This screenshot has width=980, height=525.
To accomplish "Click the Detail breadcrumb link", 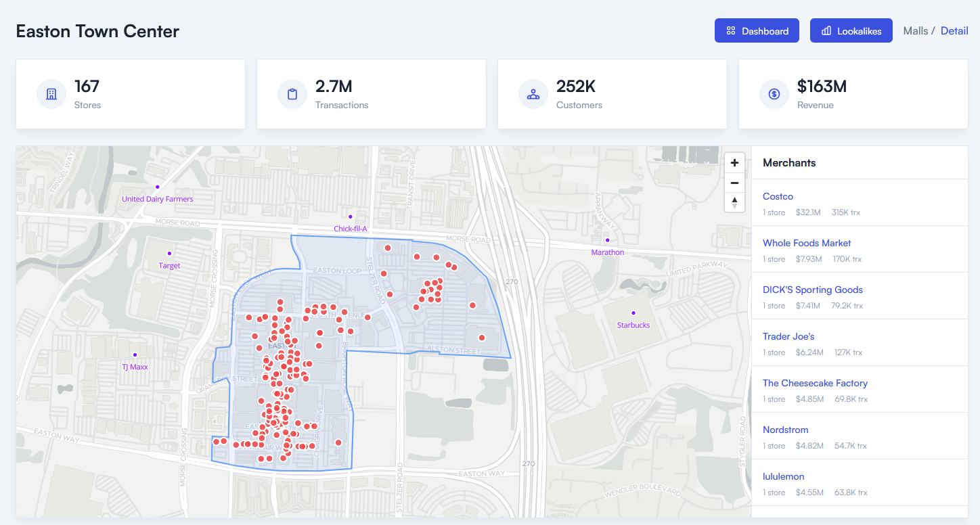I will coord(954,31).
